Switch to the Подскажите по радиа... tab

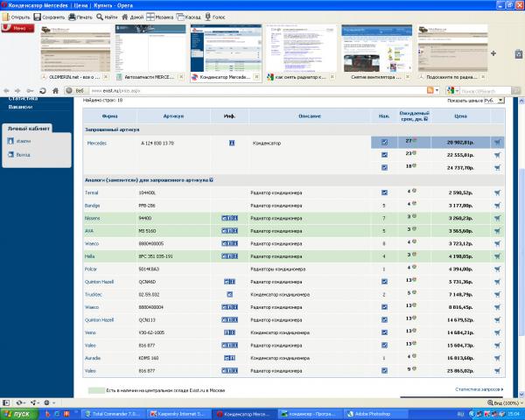(x=452, y=52)
